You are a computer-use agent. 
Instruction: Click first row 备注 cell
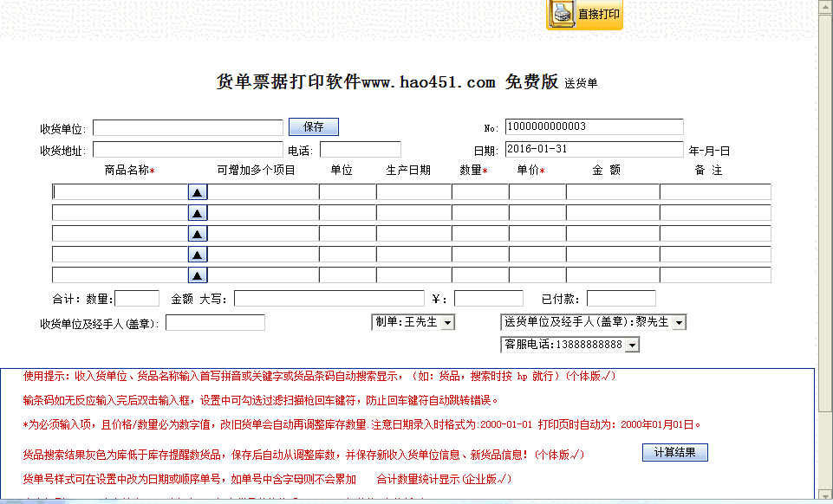pos(715,192)
